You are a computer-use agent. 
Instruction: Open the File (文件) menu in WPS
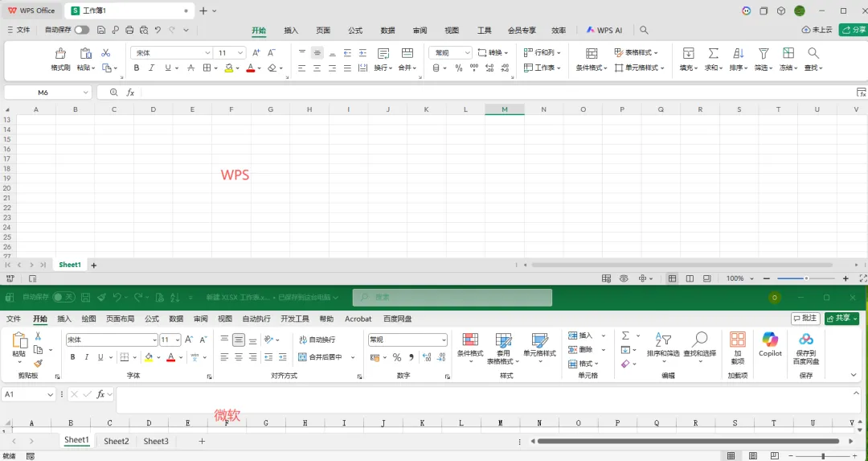click(18, 30)
